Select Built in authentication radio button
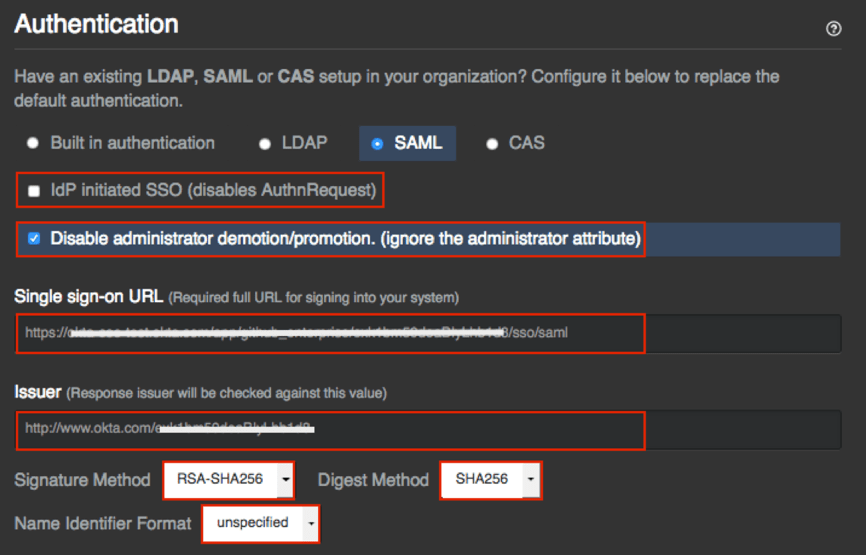The height and width of the screenshot is (555, 866). tap(33, 144)
